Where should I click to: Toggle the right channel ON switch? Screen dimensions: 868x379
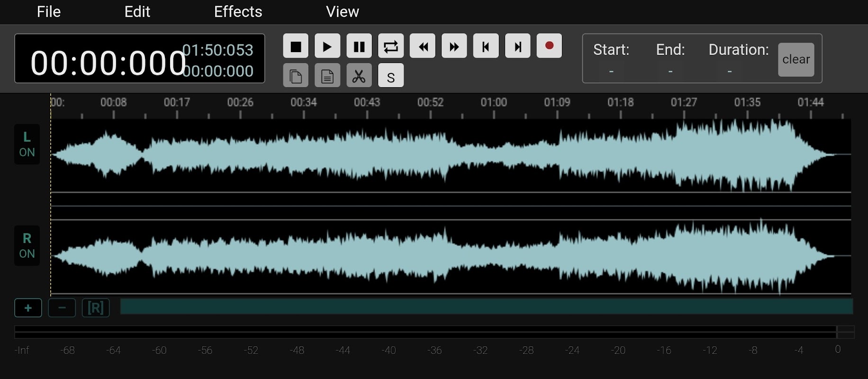(x=27, y=246)
